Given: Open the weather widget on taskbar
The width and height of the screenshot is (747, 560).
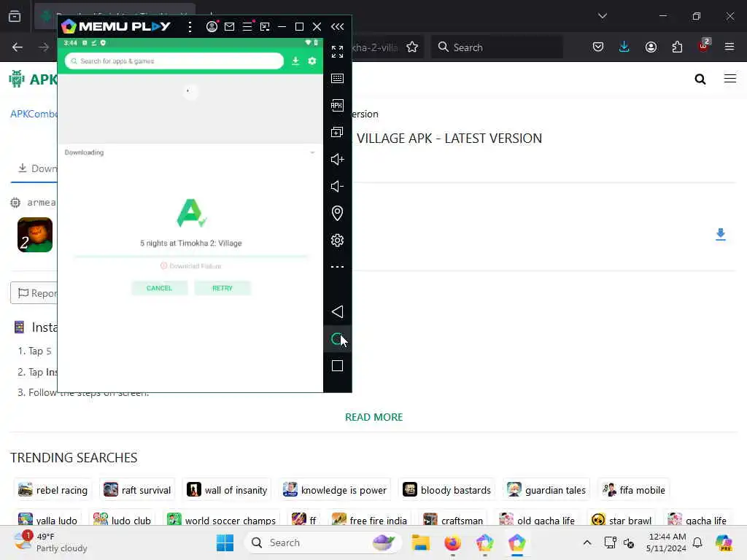Looking at the screenshot, I should click(x=50, y=542).
